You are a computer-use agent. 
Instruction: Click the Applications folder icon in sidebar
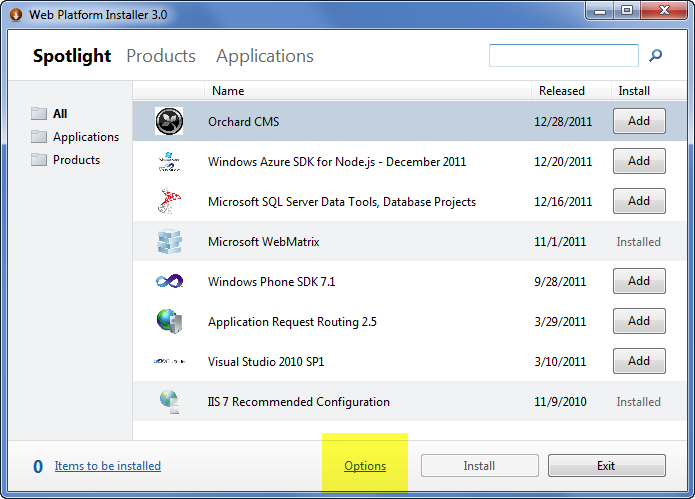click(x=39, y=136)
